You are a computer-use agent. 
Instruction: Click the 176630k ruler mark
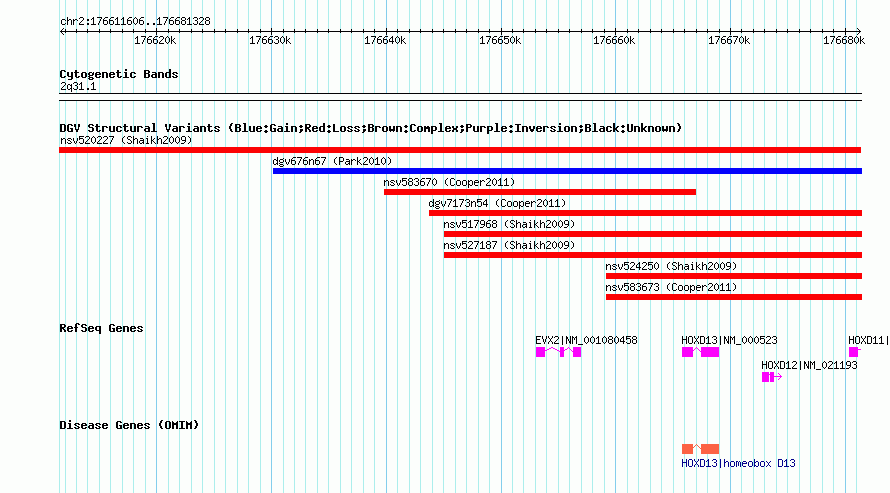[270, 41]
